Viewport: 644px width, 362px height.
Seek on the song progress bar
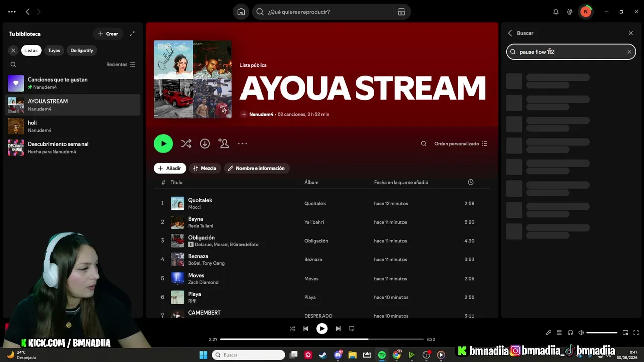pos(322,339)
